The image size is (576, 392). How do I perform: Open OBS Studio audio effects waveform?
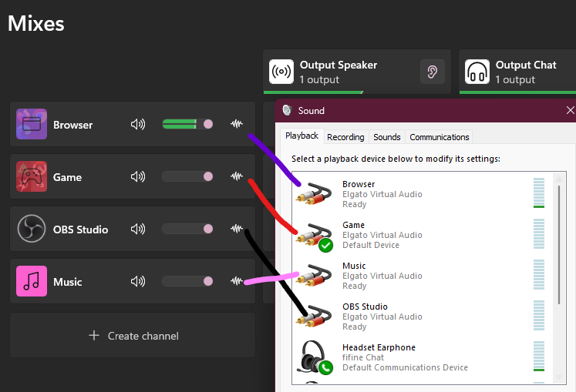[x=237, y=229]
